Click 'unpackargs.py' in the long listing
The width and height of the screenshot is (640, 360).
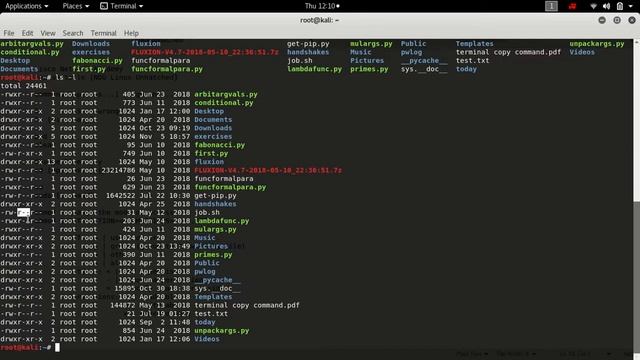tap(222, 331)
